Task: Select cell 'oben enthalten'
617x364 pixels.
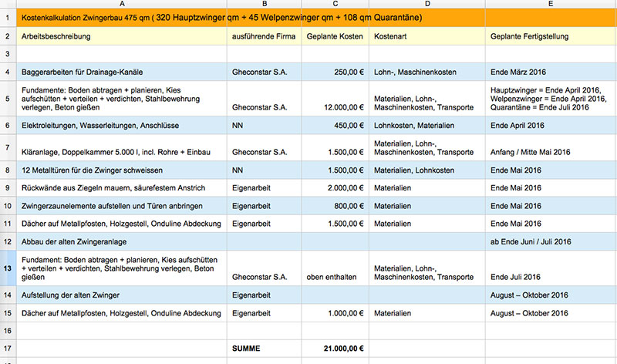Action: click(335, 268)
